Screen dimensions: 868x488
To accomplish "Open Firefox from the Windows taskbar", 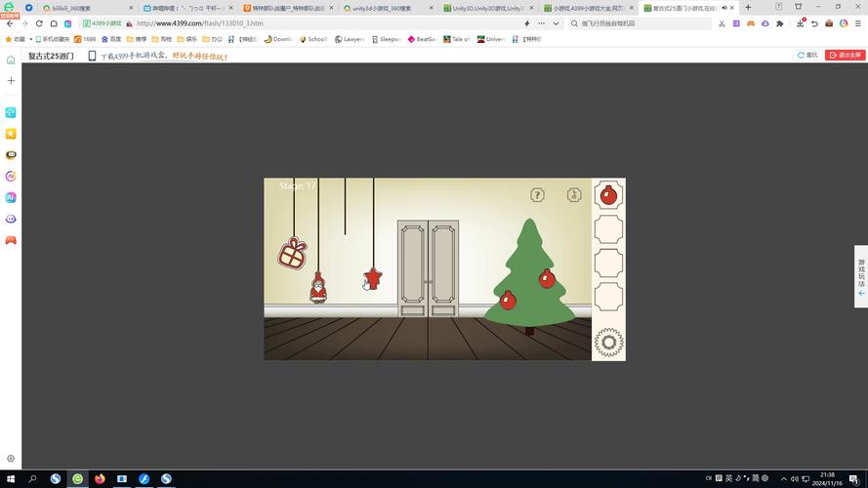I will click(x=100, y=479).
